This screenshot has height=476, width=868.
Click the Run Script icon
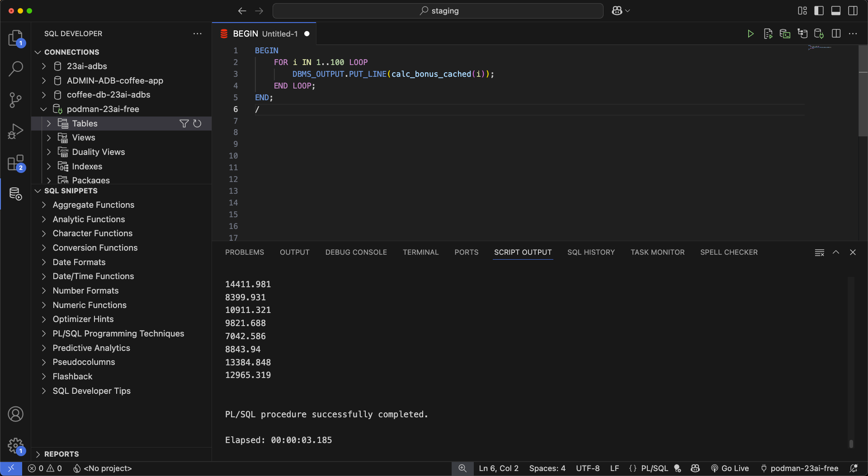point(768,34)
